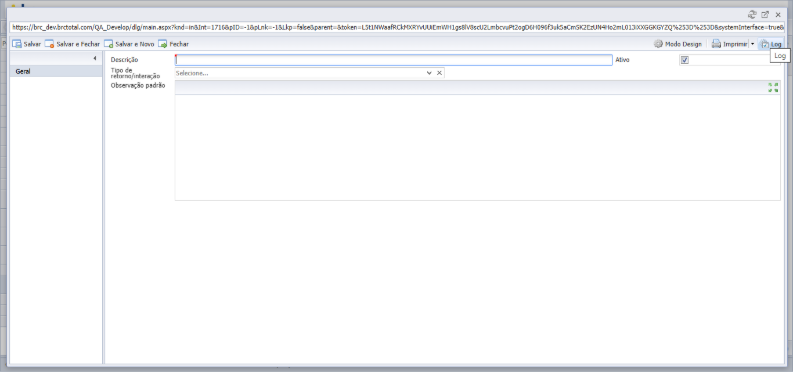Open Tipo de retorno/interação dropdown arrow

tap(429, 73)
